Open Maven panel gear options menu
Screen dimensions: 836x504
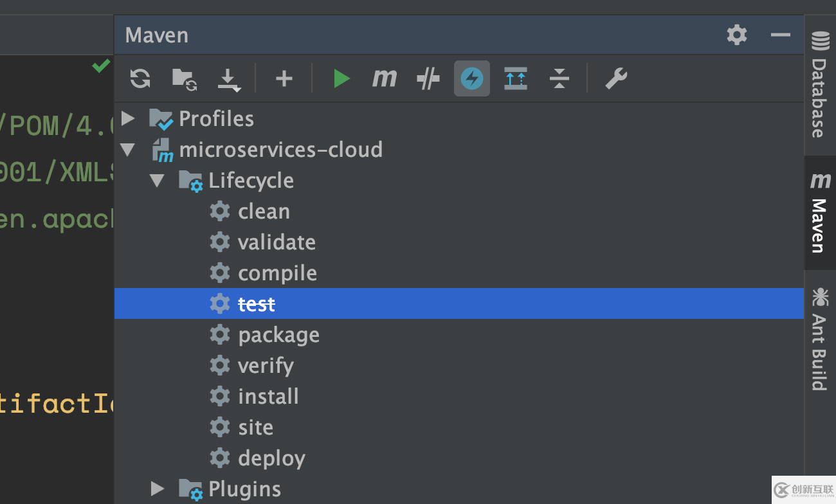coord(737,35)
